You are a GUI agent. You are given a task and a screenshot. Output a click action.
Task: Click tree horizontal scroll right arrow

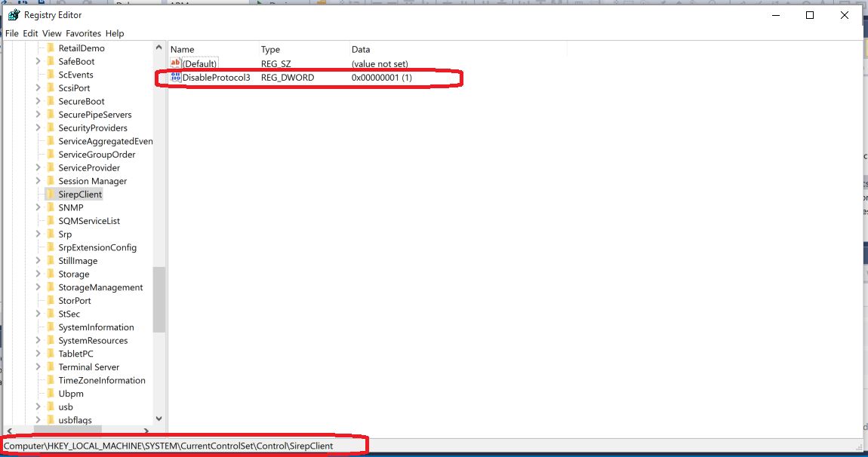point(146,431)
